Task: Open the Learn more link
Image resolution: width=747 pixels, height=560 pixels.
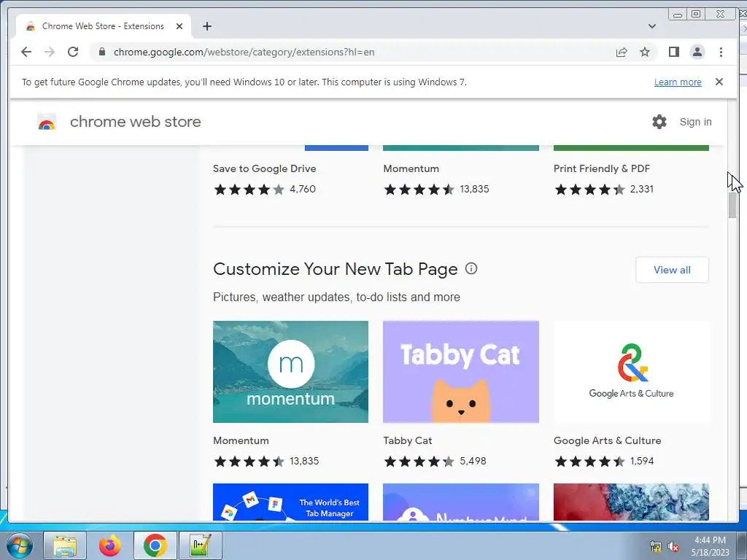Action: point(678,82)
